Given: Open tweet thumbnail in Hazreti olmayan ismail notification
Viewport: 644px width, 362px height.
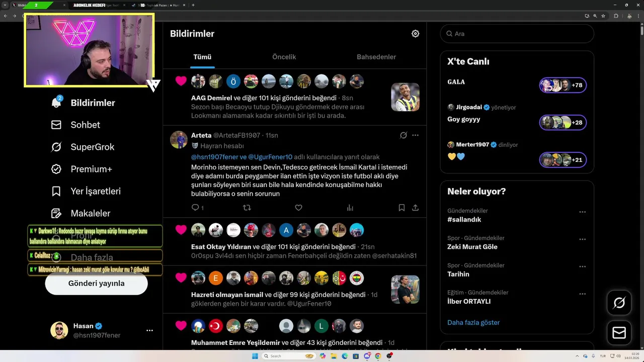Looking at the screenshot, I should (x=405, y=289).
